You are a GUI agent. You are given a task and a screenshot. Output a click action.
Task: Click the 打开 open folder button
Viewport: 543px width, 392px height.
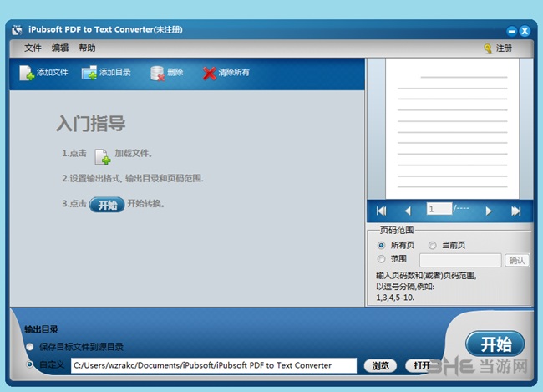click(x=422, y=365)
